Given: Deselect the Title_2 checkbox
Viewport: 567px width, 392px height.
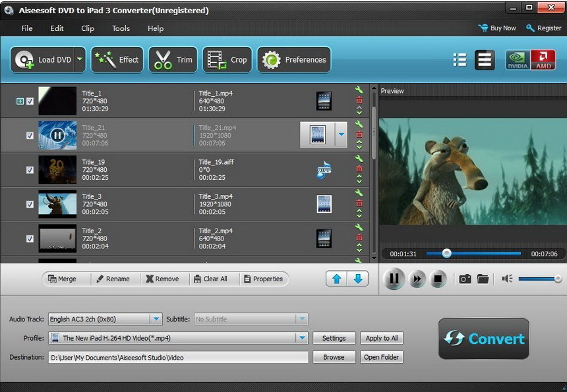Looking at the screenshot, I should tap(30, 238).
